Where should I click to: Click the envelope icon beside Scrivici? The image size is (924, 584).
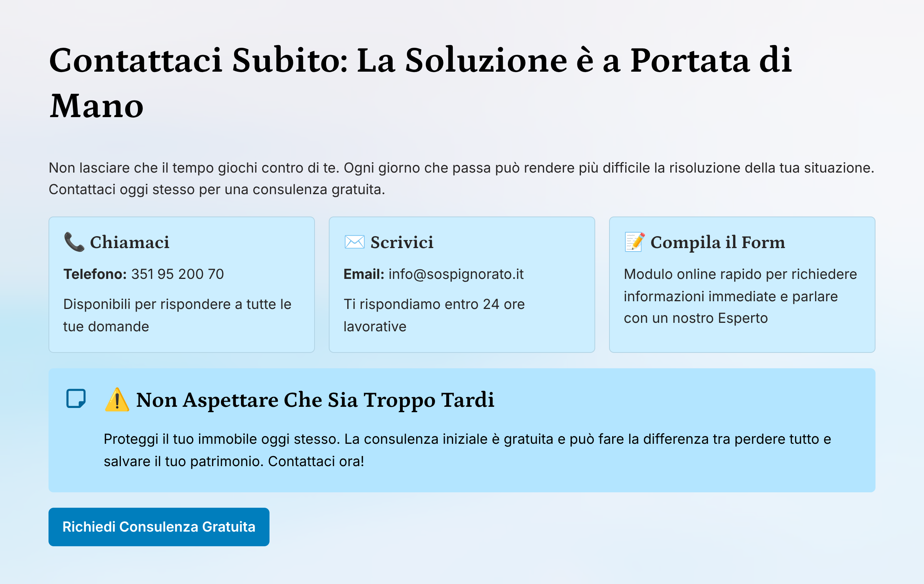tap(354, 242)
